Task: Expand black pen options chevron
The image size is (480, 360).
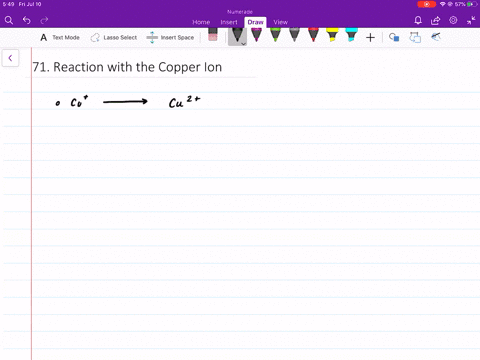Action: click(x=244, y=44)
